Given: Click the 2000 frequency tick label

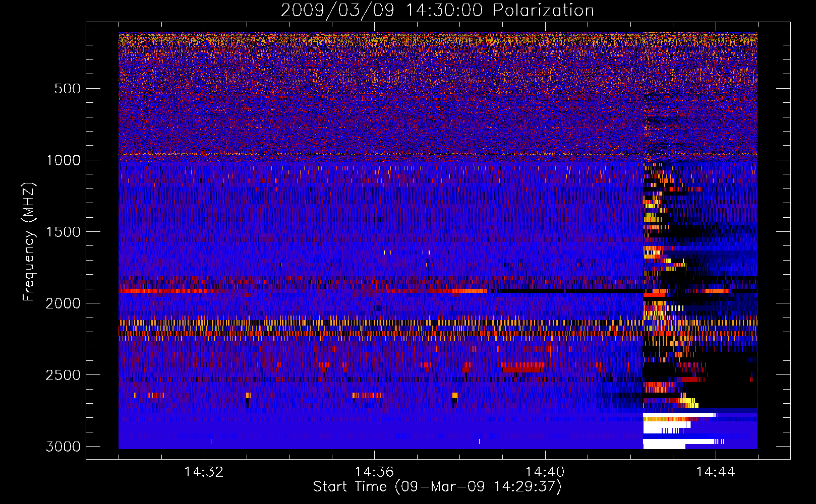Looking at the screenshot, I should coord(63,303).
